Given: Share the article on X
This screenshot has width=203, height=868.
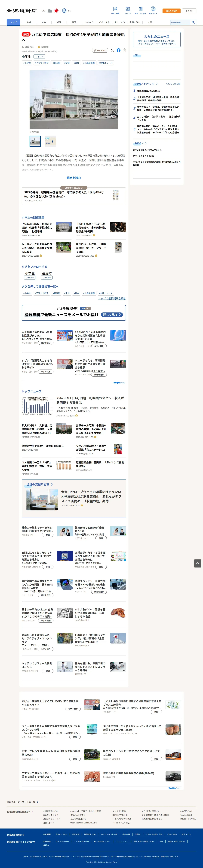Looking at the screenshot, I should tap(112, 50).
